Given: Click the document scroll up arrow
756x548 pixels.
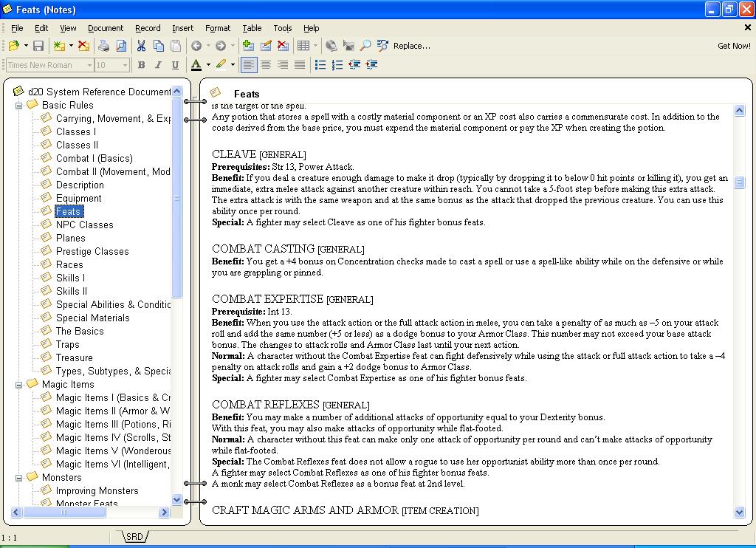Looking at the screenshot, I should click(739, 111).
